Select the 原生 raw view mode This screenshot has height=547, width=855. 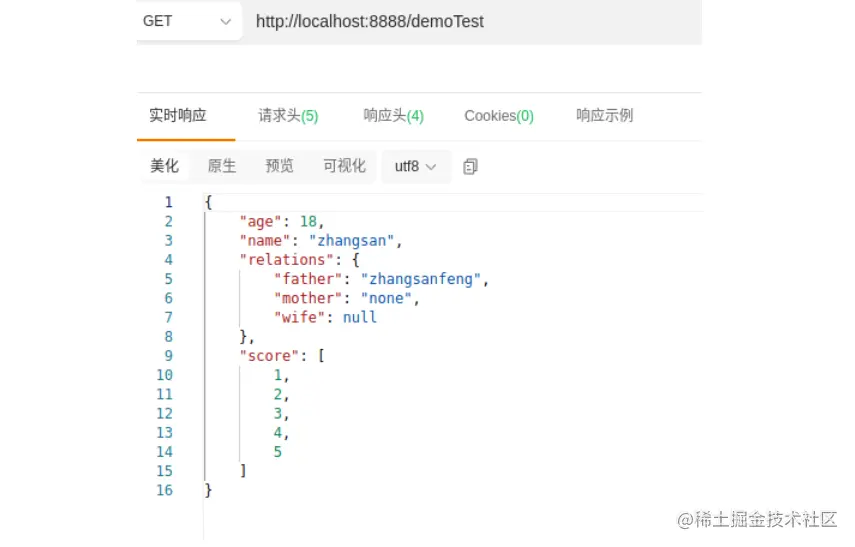[x=221, y=166]
